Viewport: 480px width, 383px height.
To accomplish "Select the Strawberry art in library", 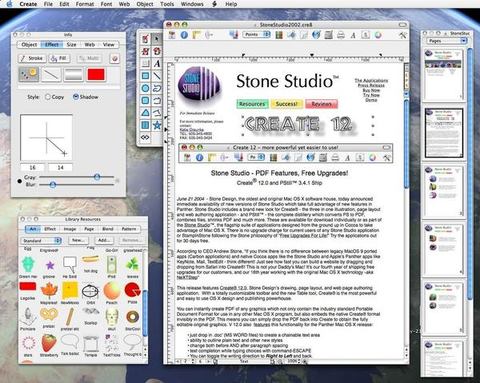I will [x=49, y=343].
